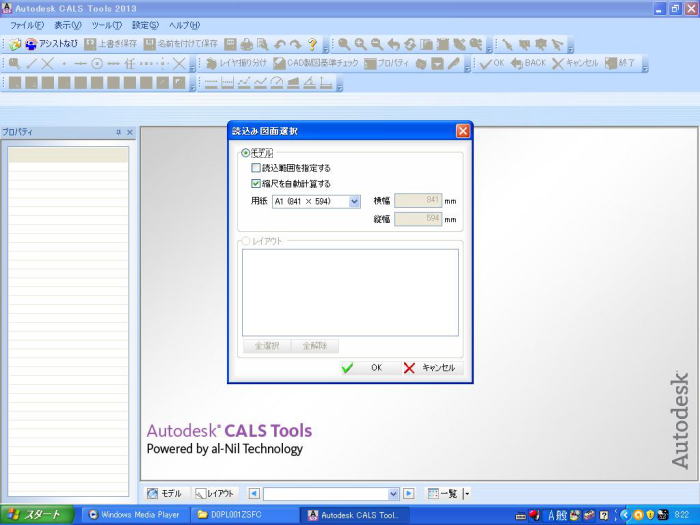This screenshot has height=525, width=700.
Task: Click the empty レイアウト list box
Action: pos(350,292)
